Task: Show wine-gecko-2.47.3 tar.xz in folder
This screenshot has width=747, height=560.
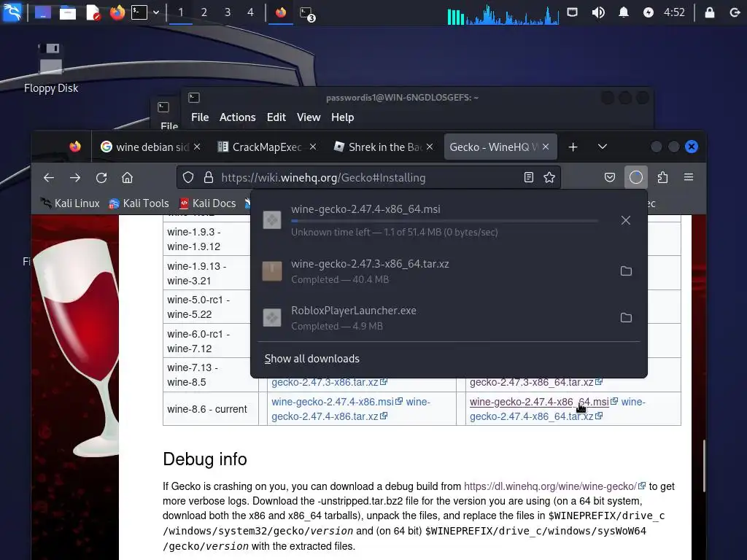Action: pyautogui.click(x=626, y=271)
